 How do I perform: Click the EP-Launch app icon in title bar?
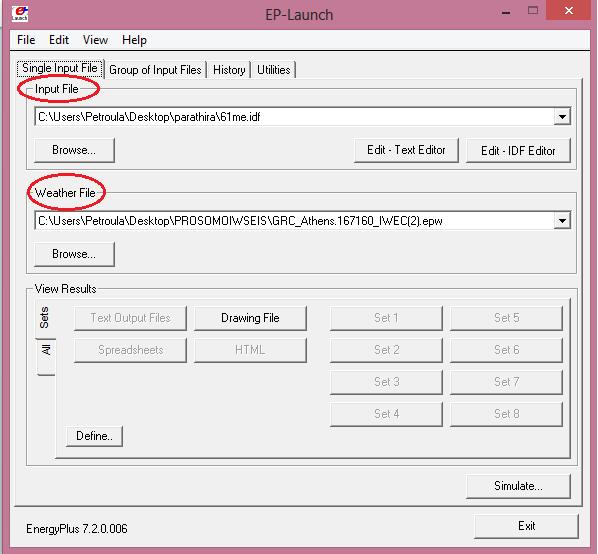(x=19, y=13)
